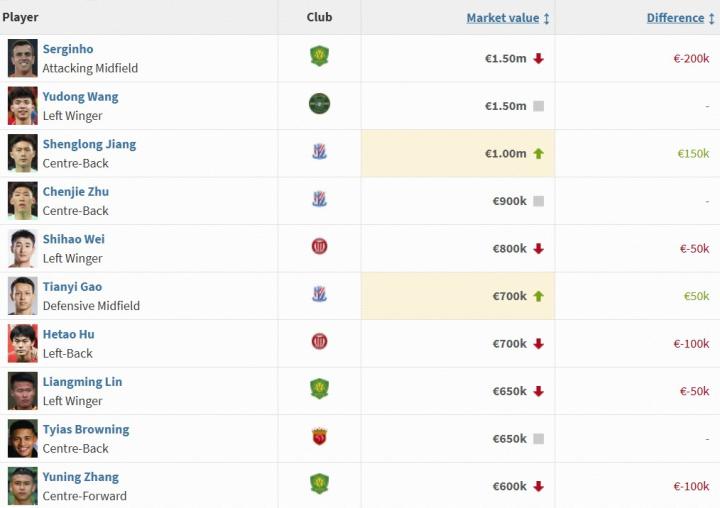Click Shihao Wei's club crest icon
Image resolution: width=720 pixels, height=508 pixels.
click(x=319, y=247)
